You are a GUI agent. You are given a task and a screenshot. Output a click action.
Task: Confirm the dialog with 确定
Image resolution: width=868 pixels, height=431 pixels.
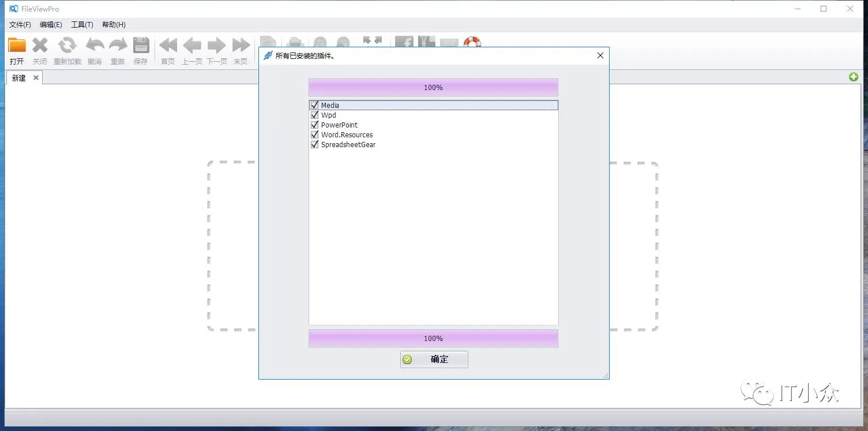coord(434,359)
